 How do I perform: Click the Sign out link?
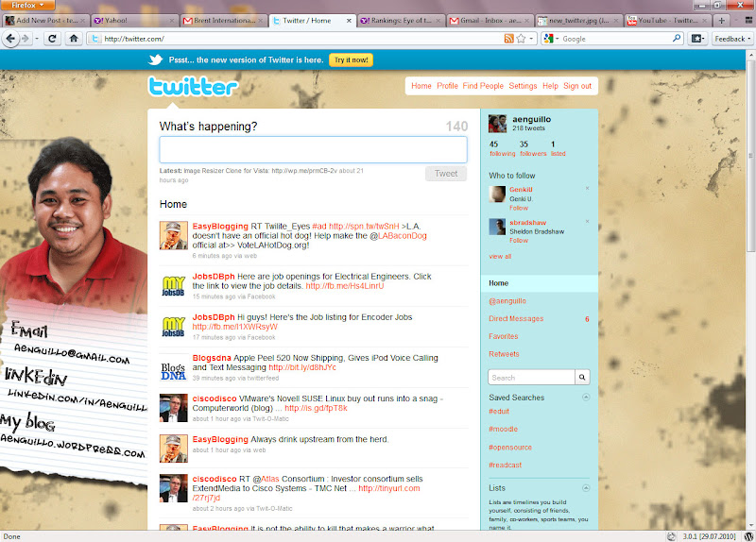pyautogui.click(x=577, y=86)
